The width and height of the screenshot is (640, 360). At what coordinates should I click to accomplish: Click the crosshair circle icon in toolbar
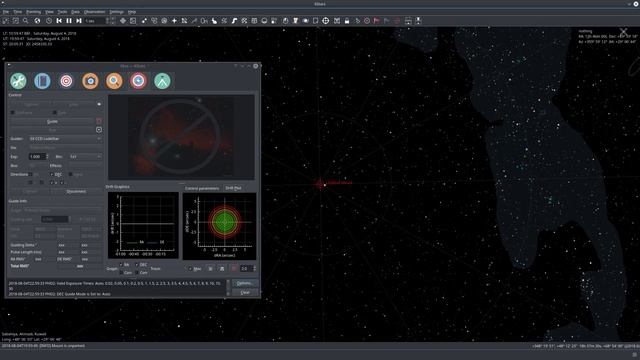(x=326, y=20)
